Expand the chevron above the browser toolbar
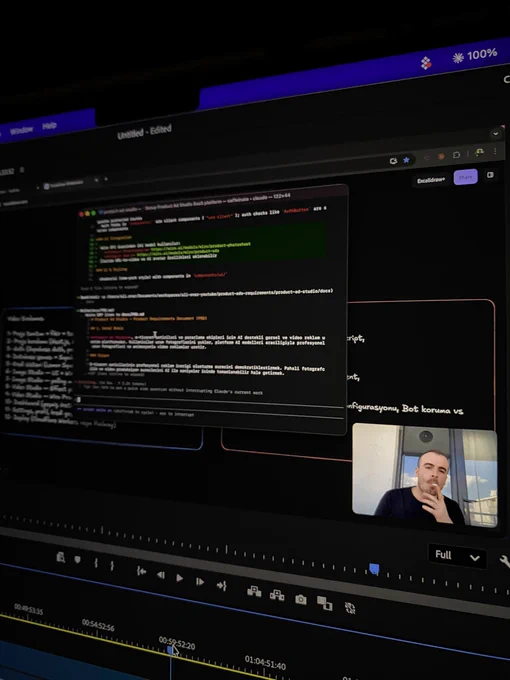Viewport: 510px width, 680px height. click(x=496, y=134)
